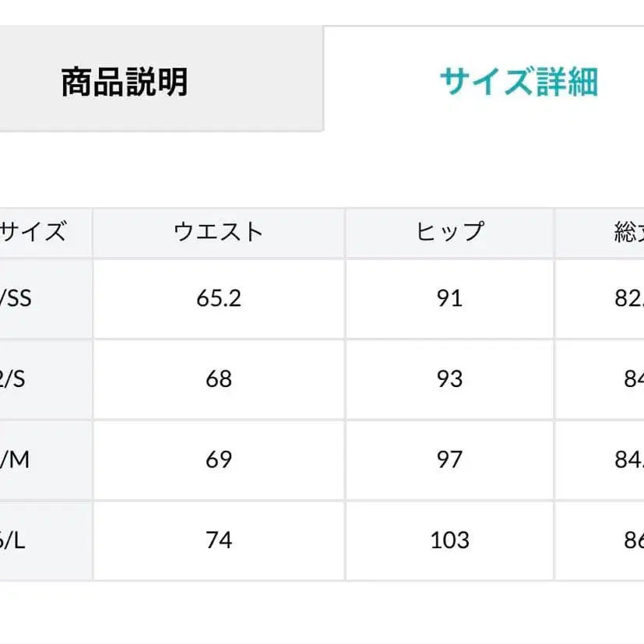Image resolution: width=644 pixels, height=644 pixels.
Task: Click the ヒップ column header
Action: pyautogui.click(x=449, y=229)
